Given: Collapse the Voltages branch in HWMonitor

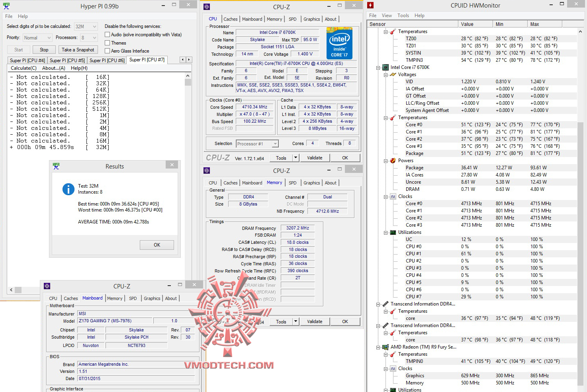Looking at the screenshot, I should click(385, 74).
